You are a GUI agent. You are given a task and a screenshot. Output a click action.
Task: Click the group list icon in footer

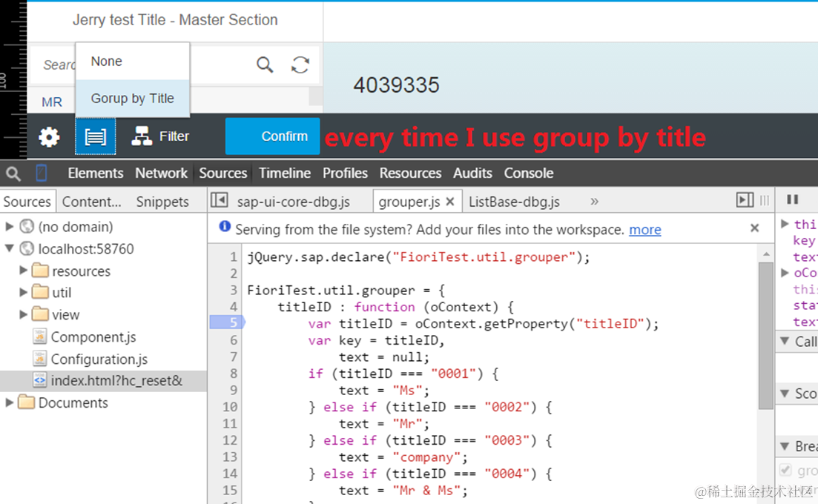[x=96, y=136]
